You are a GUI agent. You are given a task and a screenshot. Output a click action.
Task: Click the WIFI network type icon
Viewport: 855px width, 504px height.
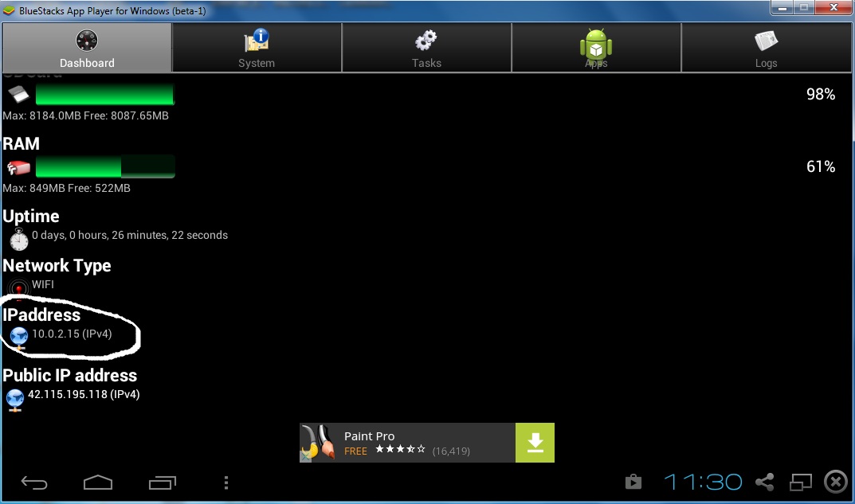tap(18, 287)
